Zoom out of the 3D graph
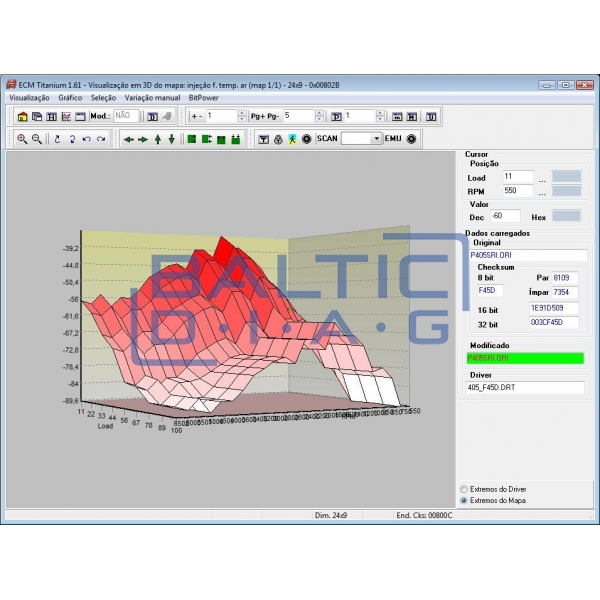Image resolution: width=600 pixels, height=600 pixels. (x=37, y=139)
